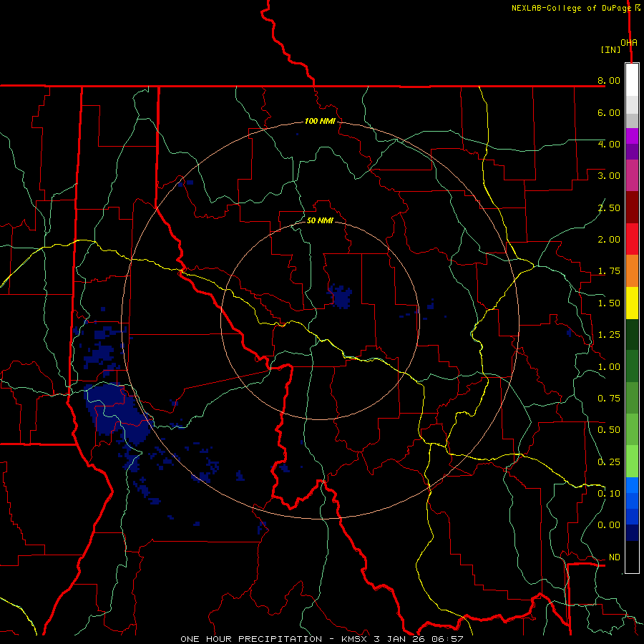Select the 1.50 legend value
Image resolution: width=644 pixels, height=644 pixels.
point(609,303)
